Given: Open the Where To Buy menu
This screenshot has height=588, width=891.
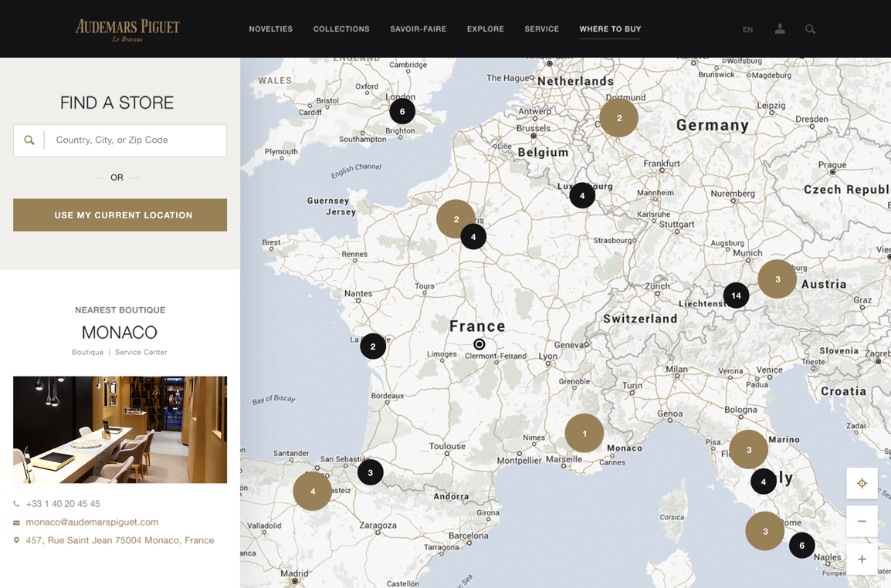Looking at the screenshot, I should point(610,29).
